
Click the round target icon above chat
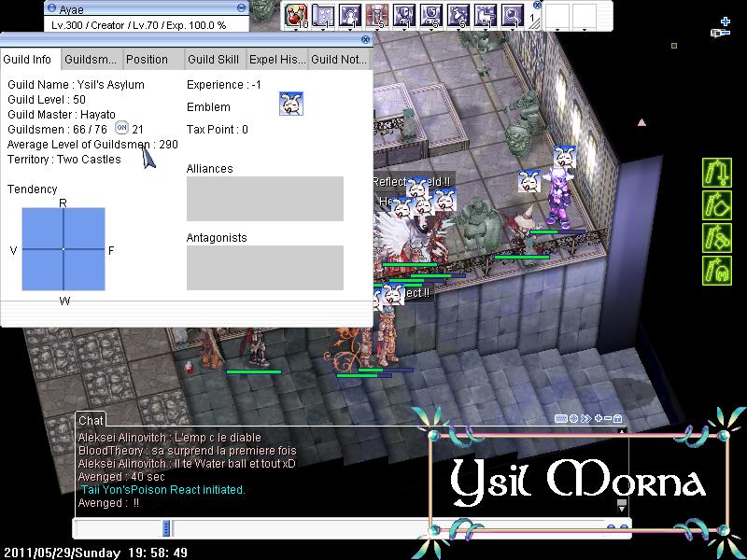pyautogui.click(x=573, y=418)
